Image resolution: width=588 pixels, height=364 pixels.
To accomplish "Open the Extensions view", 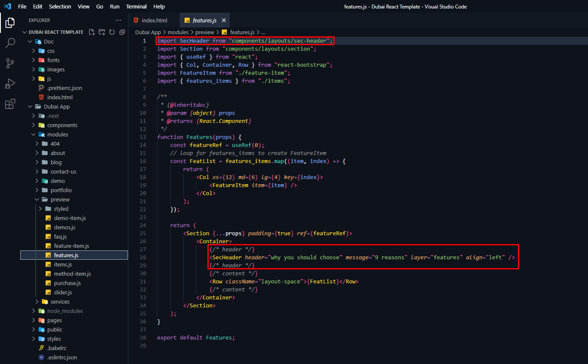I will pos(10,104).
